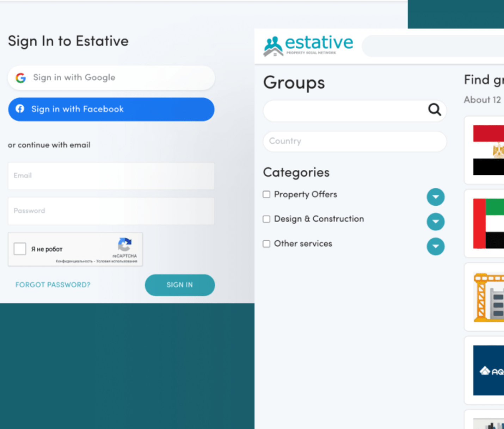Tick the Property Offers checkbox
Viewport: 504px width, 429px height.
(266, 194)
